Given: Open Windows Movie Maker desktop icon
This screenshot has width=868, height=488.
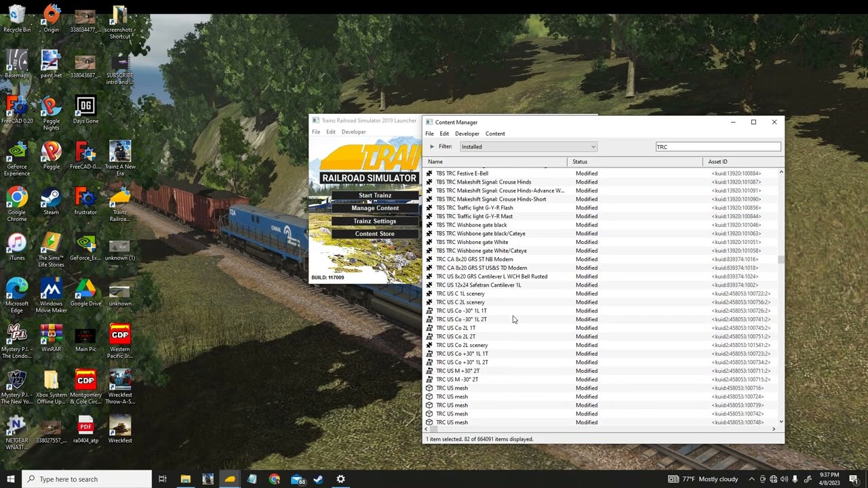Looking at the screenshot, I should coord(51,296).
